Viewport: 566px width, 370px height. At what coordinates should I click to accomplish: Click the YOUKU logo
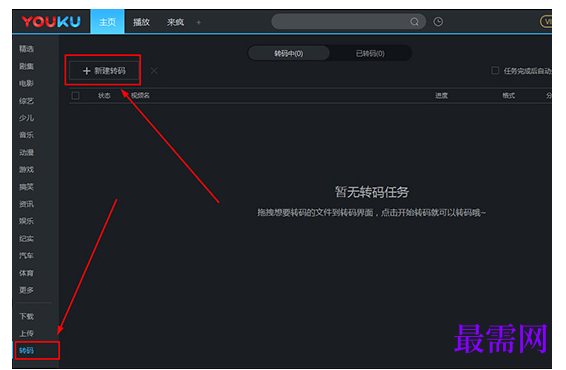pyautogui.click(x=51, y=22)
